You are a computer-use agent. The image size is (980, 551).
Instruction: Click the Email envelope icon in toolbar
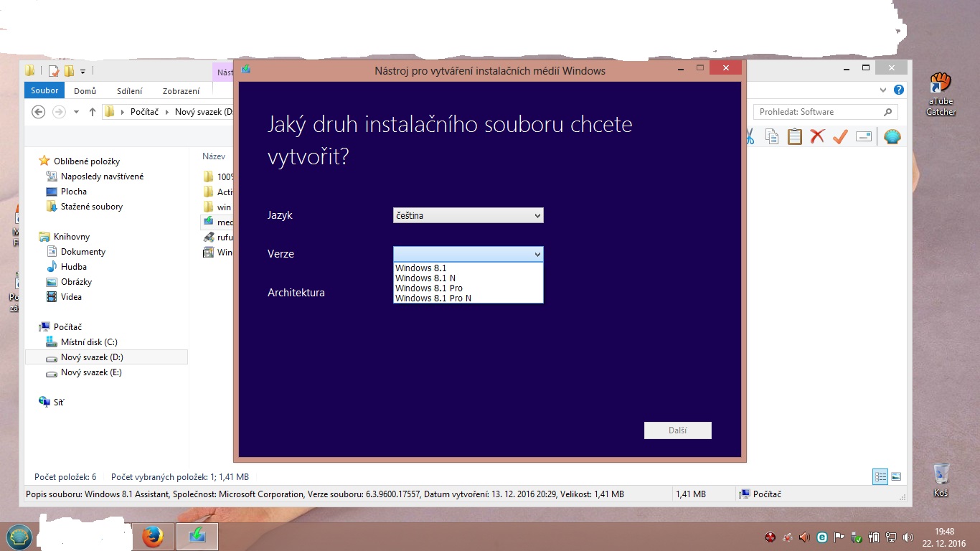click(x=864, y=136)
